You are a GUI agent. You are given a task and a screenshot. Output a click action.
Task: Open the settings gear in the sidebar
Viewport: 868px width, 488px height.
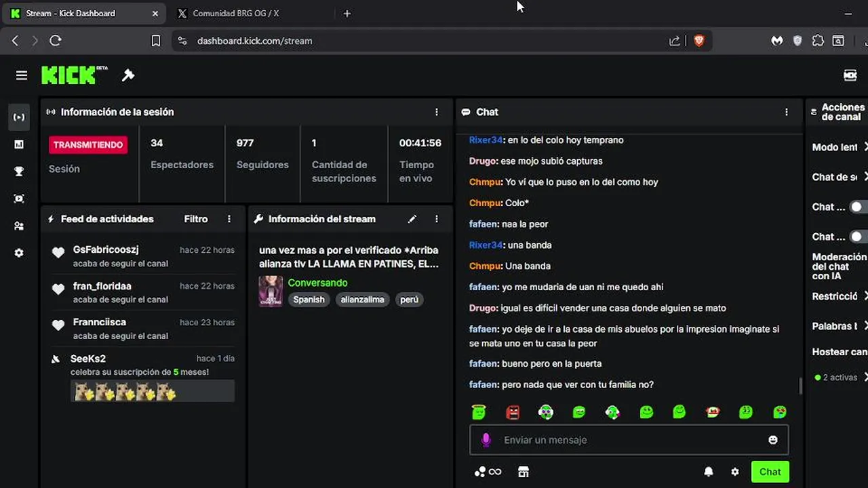point(19,253)
